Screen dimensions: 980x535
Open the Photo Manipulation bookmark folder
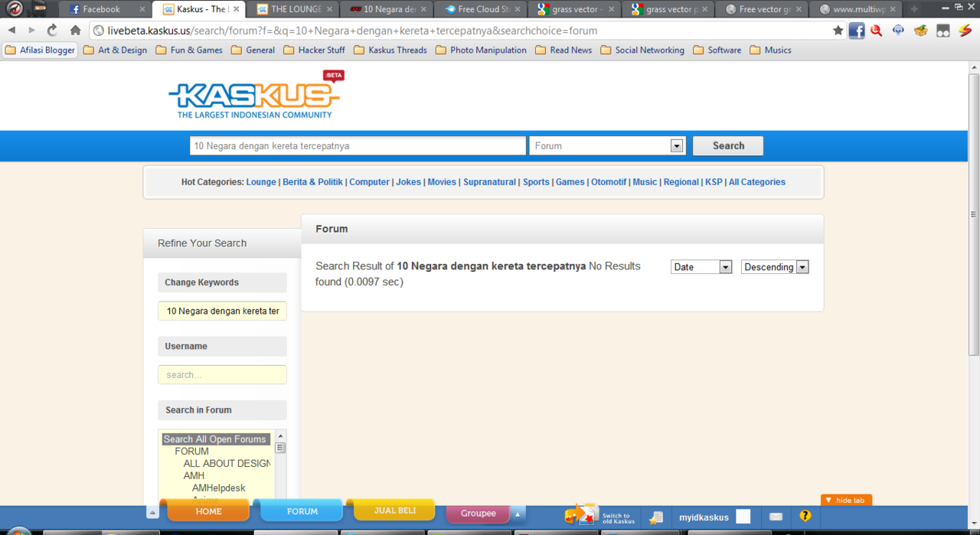pyautogui.click(x=481, y=50)
